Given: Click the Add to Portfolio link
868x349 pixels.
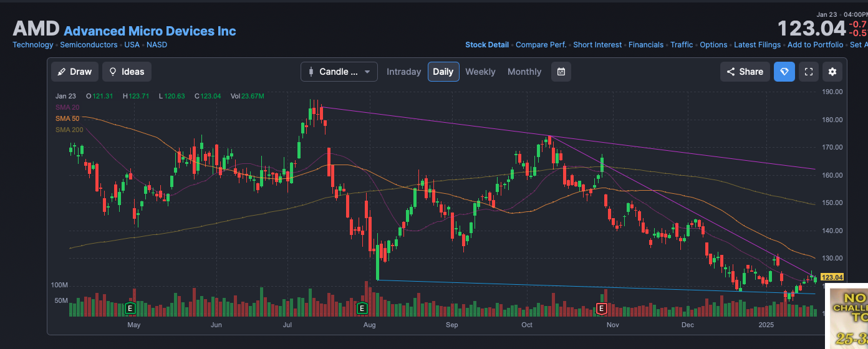Looking at the screenshot, I should pyautogui.click(x=815, y=45).
